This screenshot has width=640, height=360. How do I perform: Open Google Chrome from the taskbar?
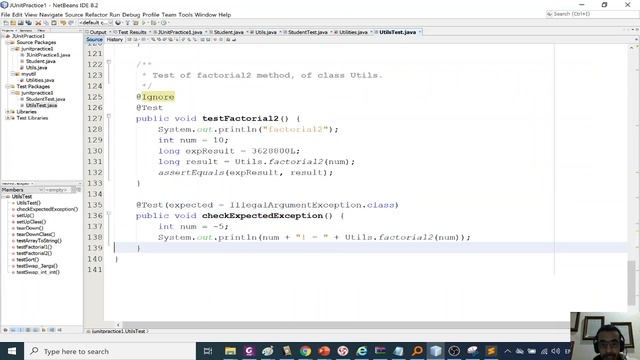[x=305, y=351]
